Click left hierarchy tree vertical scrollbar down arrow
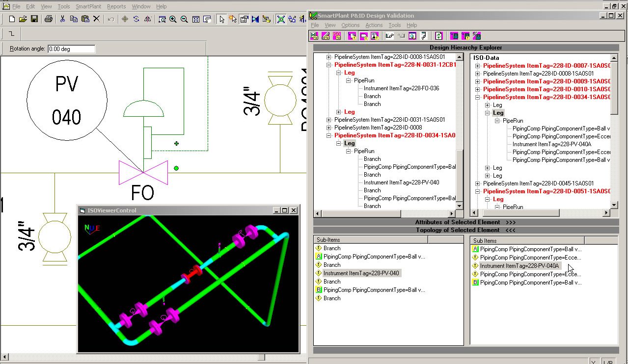Image resolution: width=628 pixels, height=364 pixels. click(460, 206)
